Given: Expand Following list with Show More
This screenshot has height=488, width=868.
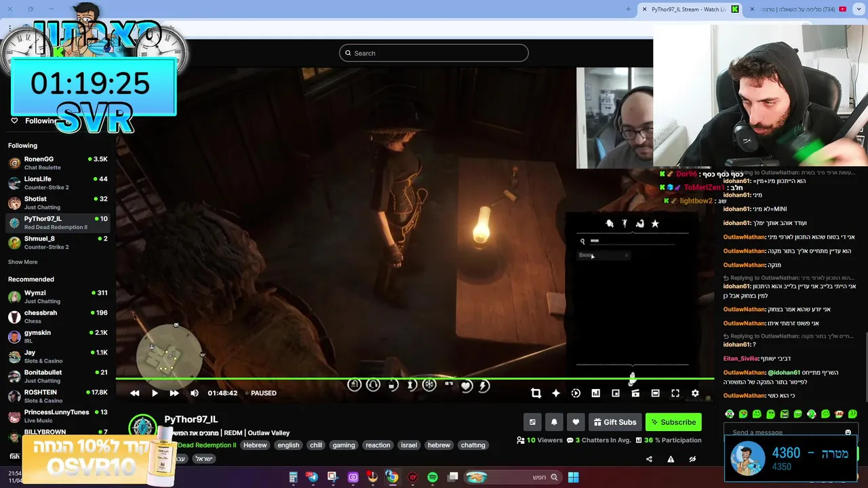Looking at the screenshot, I should (23, 262).
